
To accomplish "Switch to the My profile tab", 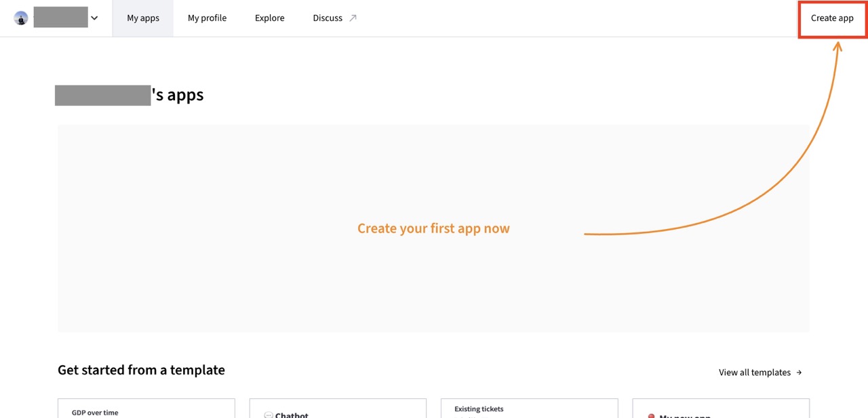I will [x=207, y=18].
